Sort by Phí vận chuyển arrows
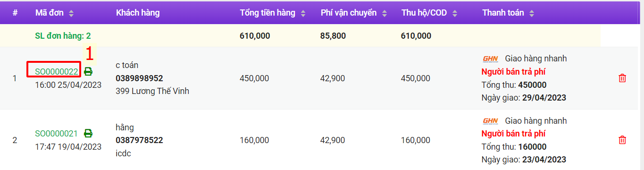Viewport: 644px width, 170px height. tap(384, 13)
